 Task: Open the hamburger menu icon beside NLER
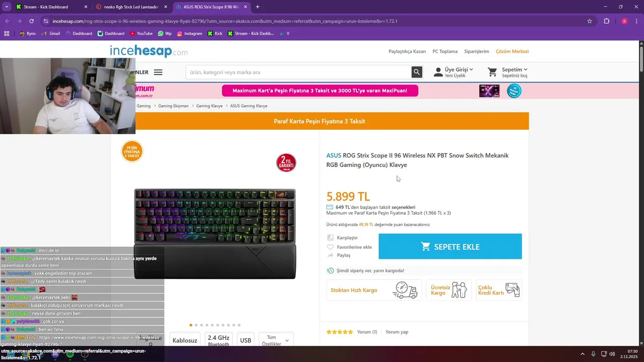point(158,72)
